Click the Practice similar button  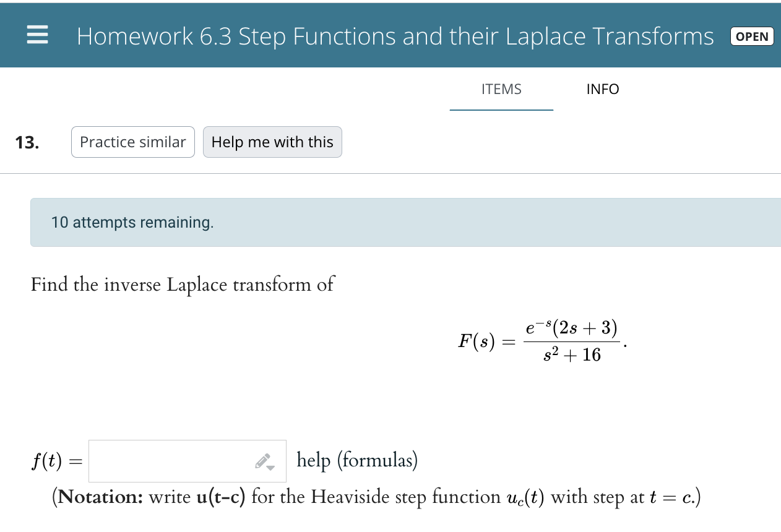pos(132,142)
